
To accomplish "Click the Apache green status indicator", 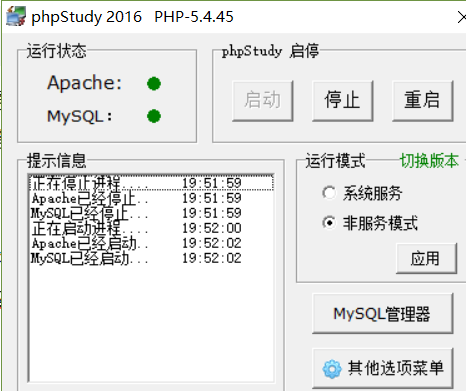I will point(154,84).
